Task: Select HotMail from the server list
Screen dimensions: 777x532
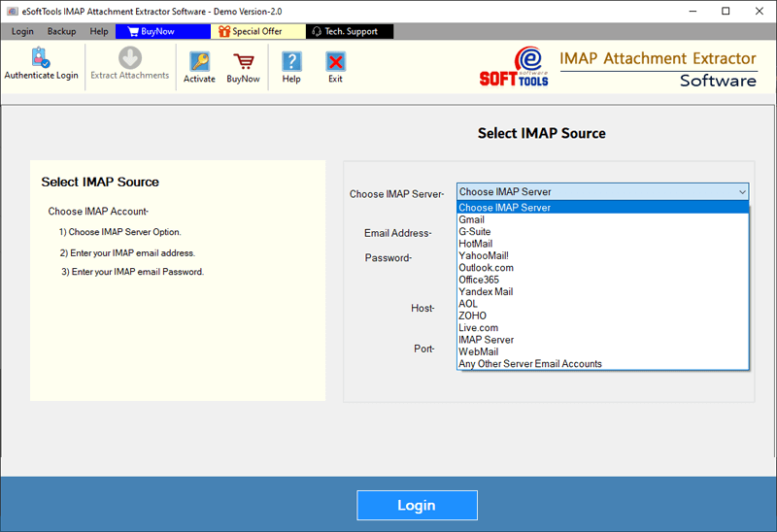Action: coord(602,244)
